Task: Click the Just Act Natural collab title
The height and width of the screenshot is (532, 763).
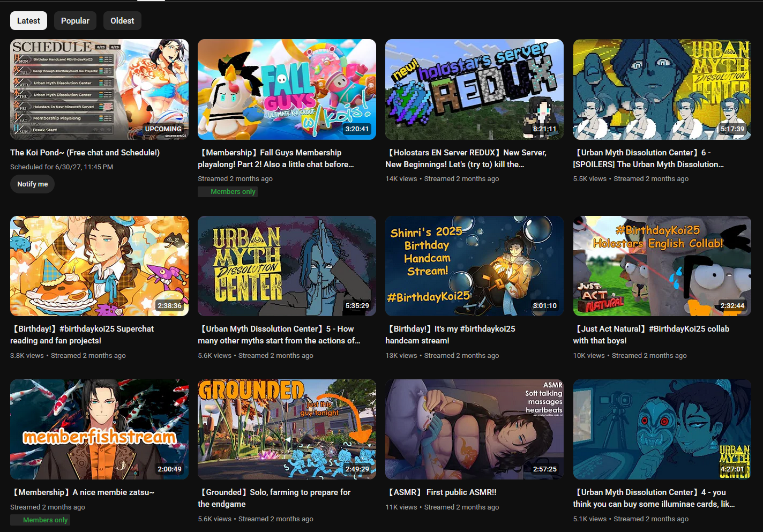Action: tap(651, 335)
